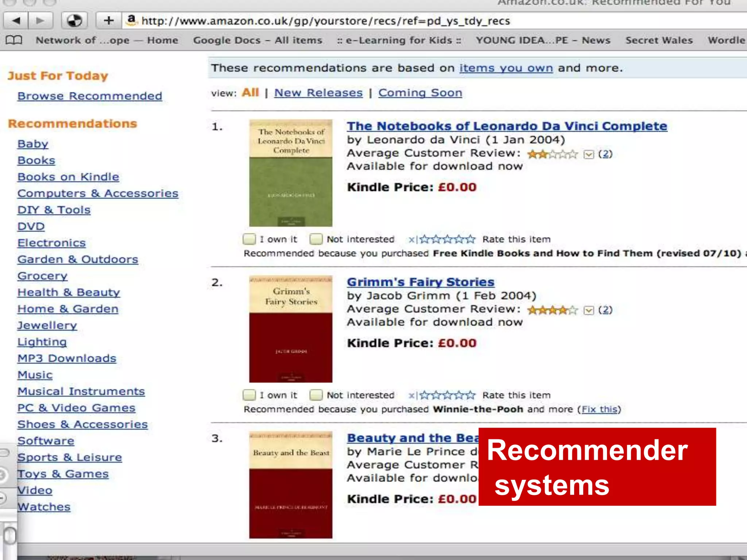The image size is (747, 560).
Task: Tick 'I own it' for Grimm's Fairy Stories
Action: click(249, 395)
